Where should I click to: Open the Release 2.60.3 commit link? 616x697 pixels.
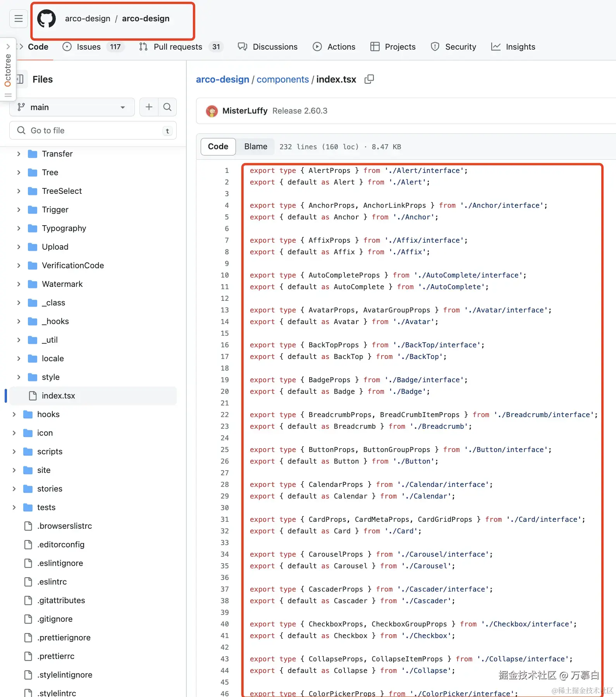click(x=300, y=111)
